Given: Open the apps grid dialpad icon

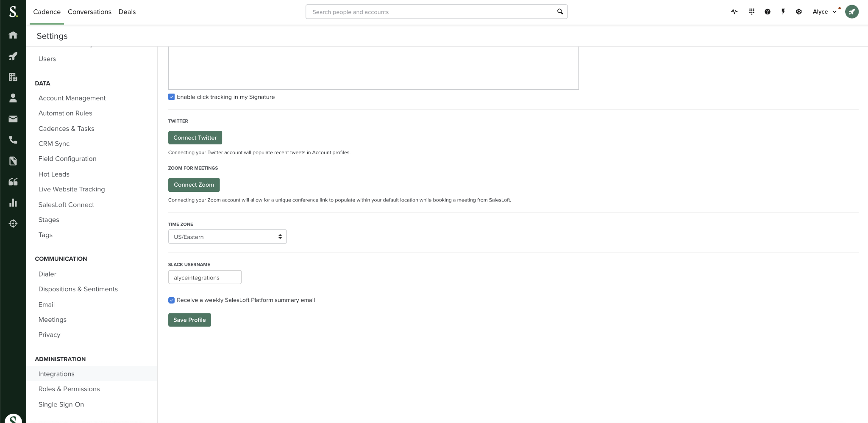Looking at the screenshot, I should pyautogui.click(x=751, y=12).
